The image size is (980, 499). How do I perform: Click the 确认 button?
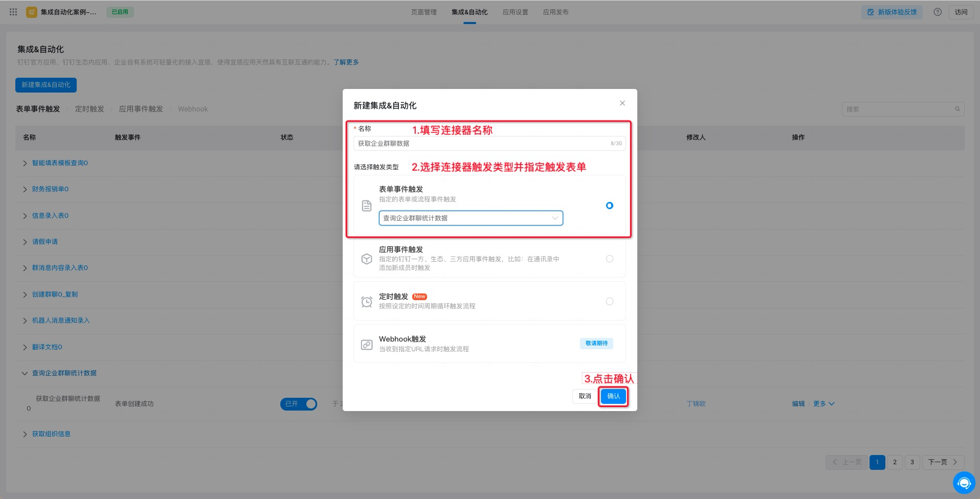613,396
